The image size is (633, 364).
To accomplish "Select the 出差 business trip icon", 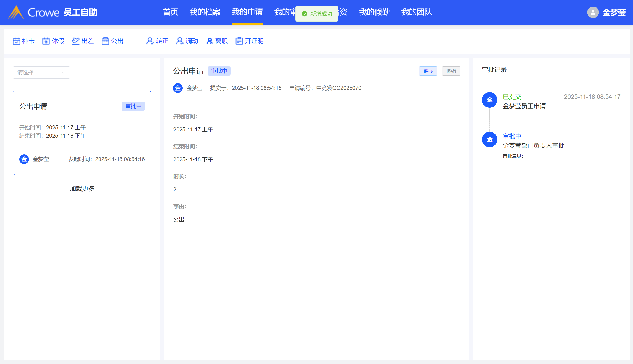I will click(x=76, y=41).
